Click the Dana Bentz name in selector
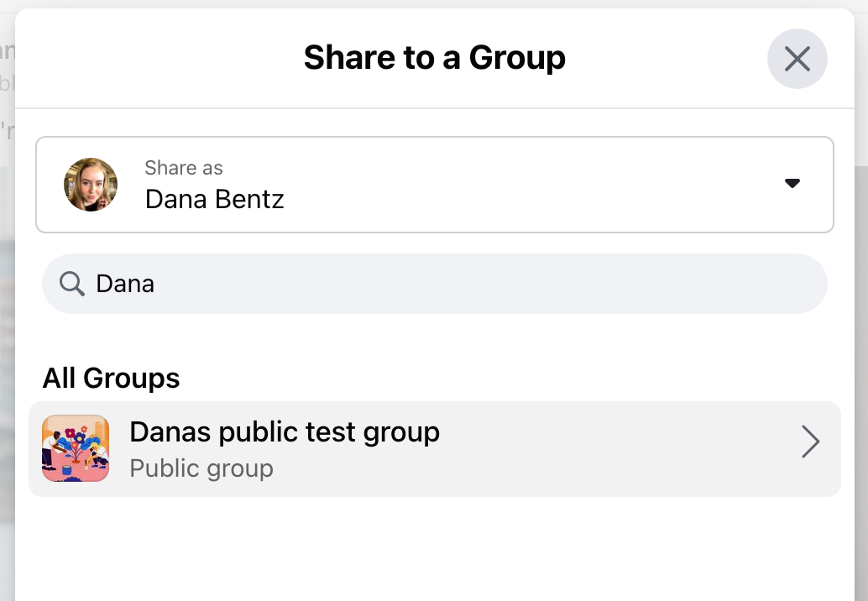This screenshot has height=601, width=868. [x=214, y=200]
